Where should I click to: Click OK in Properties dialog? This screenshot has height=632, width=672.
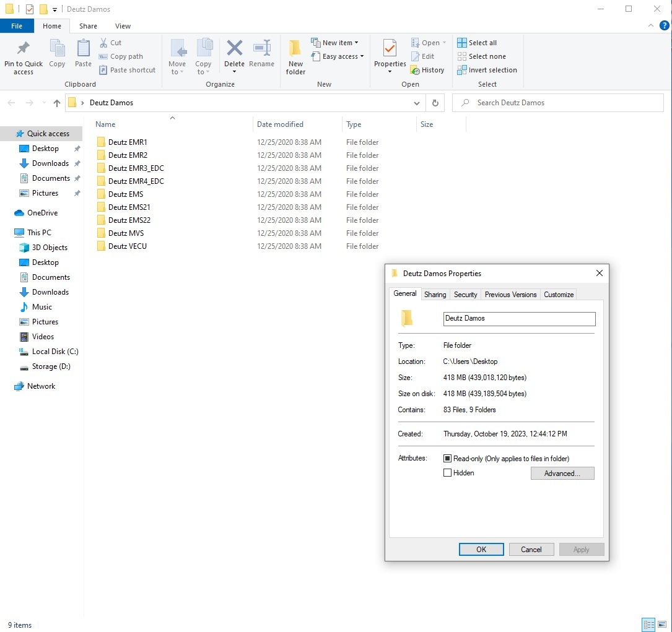pos(481,549)
